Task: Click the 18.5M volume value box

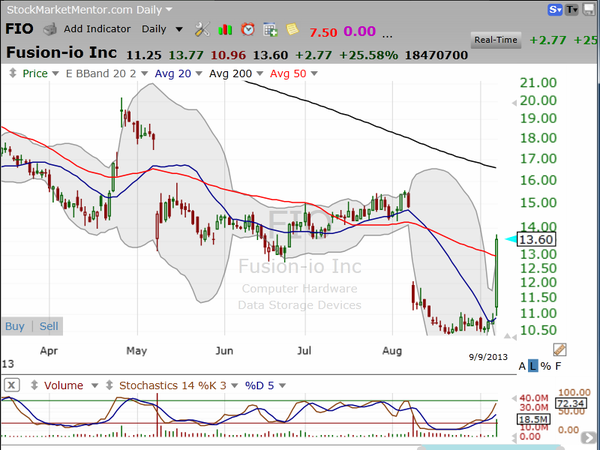Action: 534,419
